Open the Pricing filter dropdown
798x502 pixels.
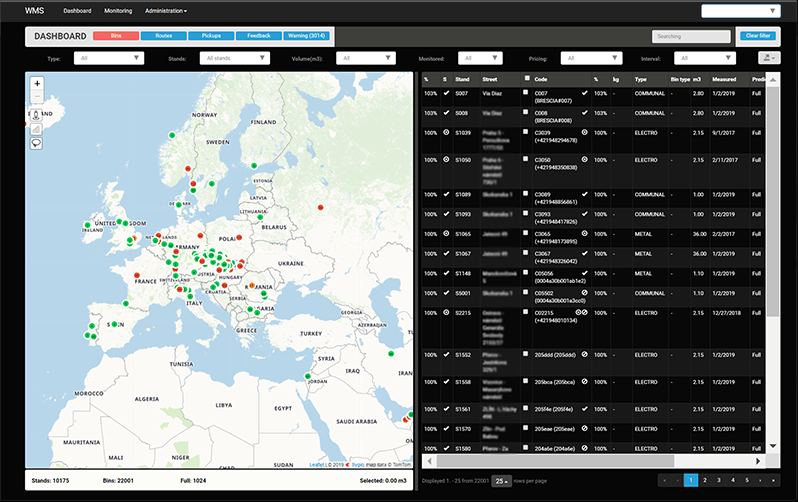click(591, 58)
